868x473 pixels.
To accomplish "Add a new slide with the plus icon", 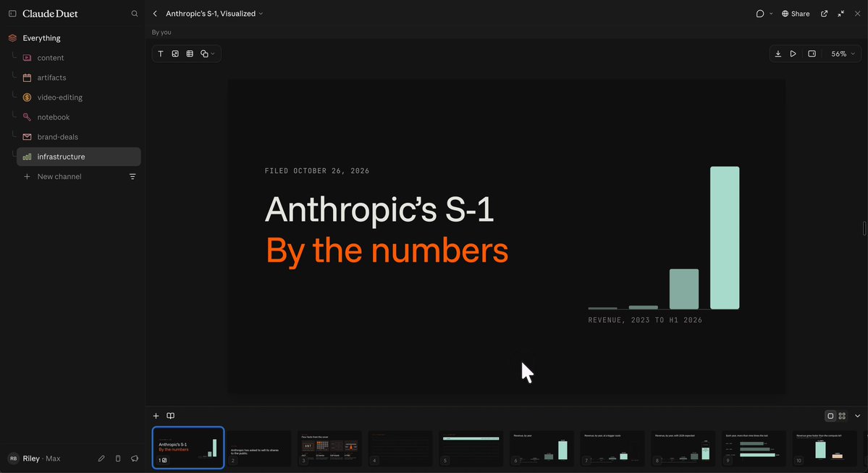I will coord(156,416).
